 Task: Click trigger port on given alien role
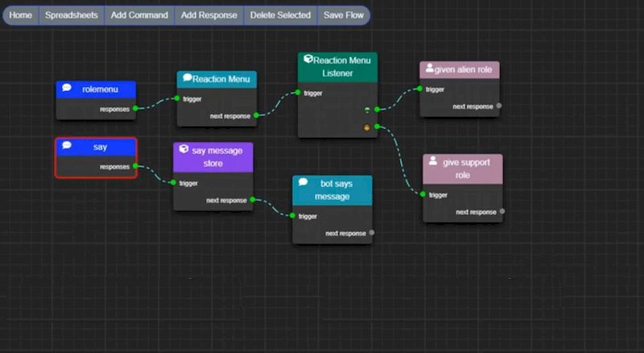pos(419,89)
